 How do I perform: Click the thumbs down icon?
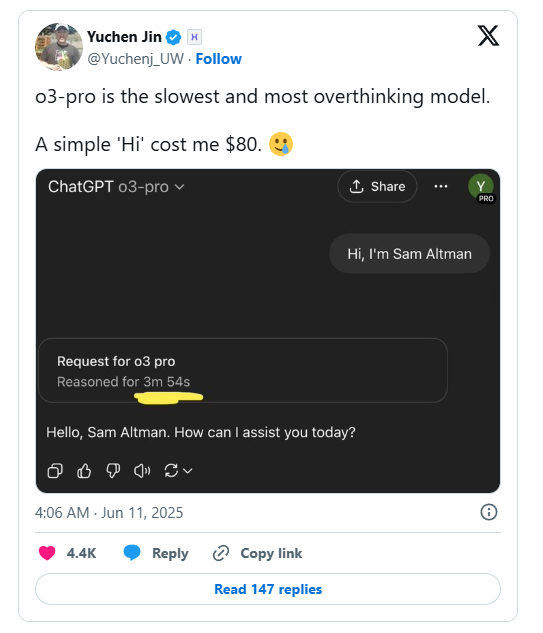pyautogui.click(x=113, y=471)
